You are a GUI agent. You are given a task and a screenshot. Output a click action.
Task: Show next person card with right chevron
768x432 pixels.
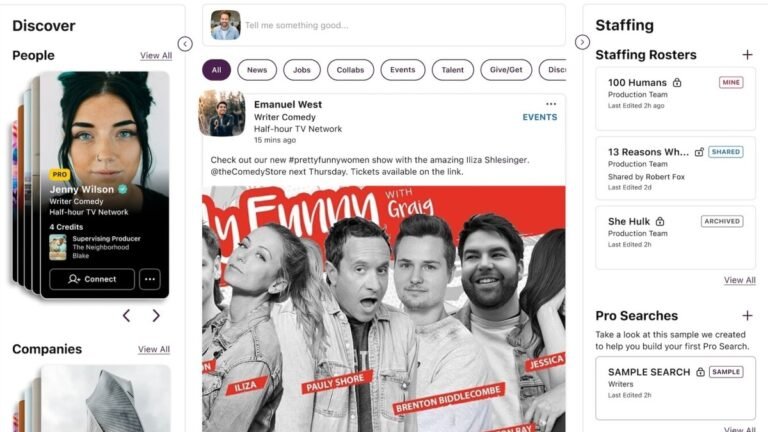(x=156, y=316)
